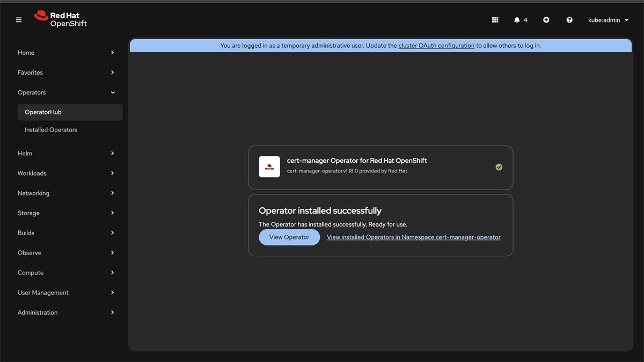Expand the Favorites navigation section
644x362 pixels.
point(66,73)
